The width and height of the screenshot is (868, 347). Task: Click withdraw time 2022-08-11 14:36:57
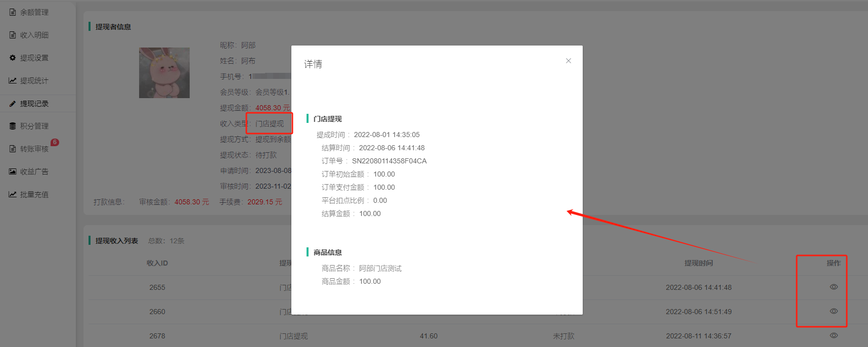click(x=699, y=336)
